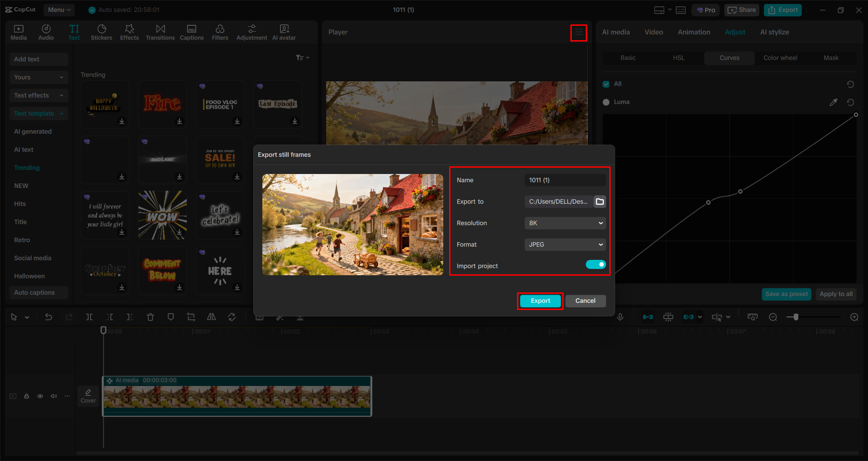Open the Stickers panel
The height and width of the screenshot is (461, 868).
click(101, 32)
